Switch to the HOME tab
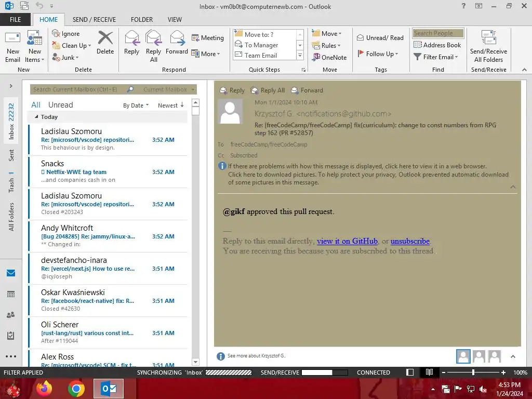 click(x=48, y=20)
